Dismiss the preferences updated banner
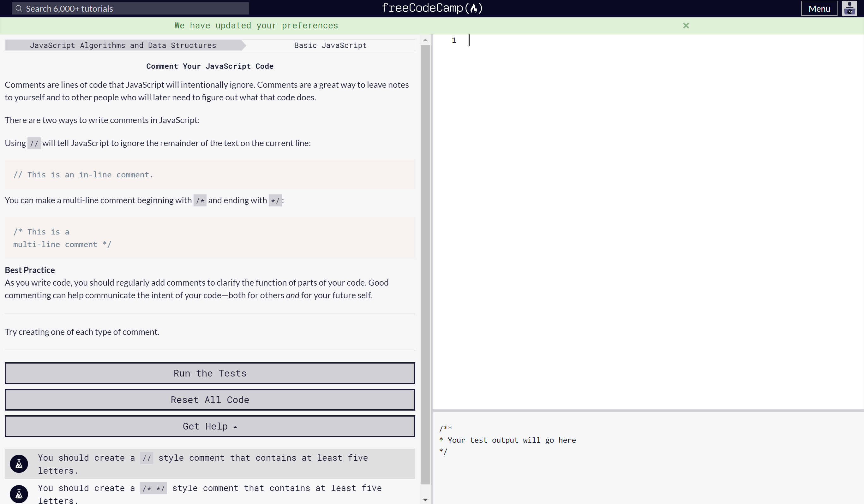864x504 pixels. (686, 26)
